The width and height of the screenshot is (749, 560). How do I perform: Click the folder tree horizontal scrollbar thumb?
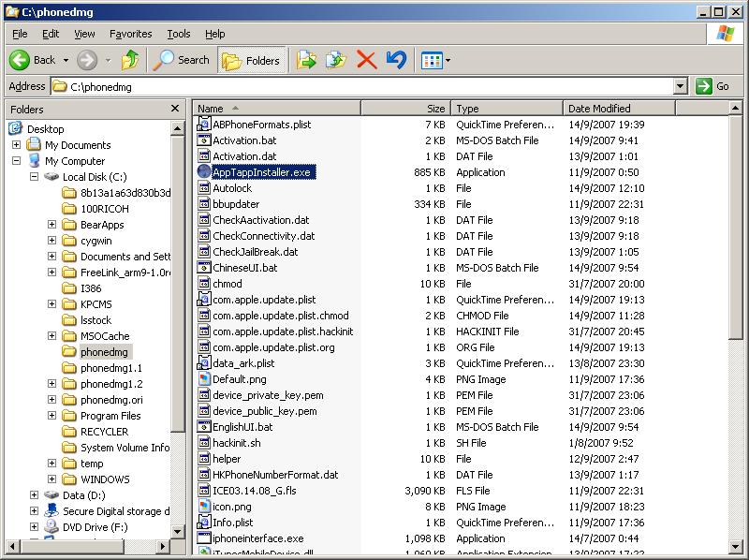[71, 546]
